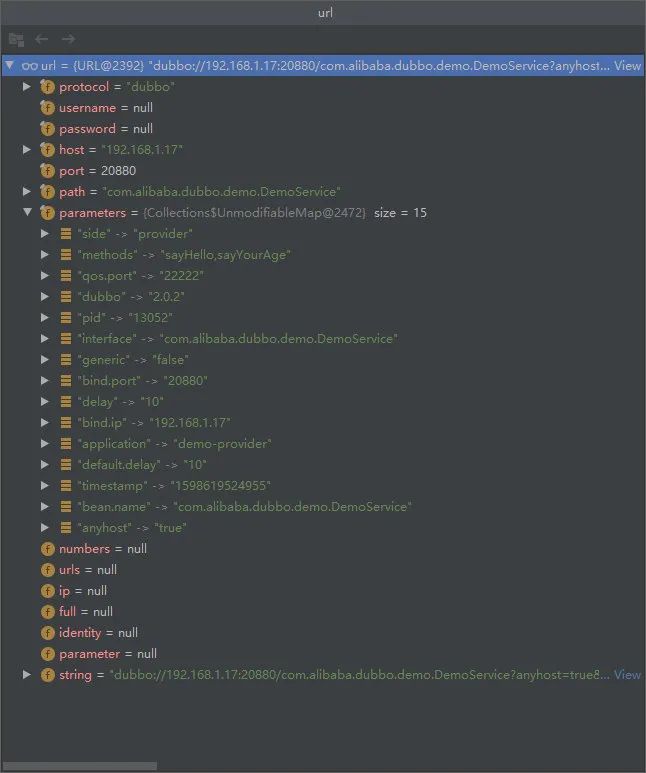Expand the "bind.ip" map entry
This screenshot has height=773, width=646.
click(45, 422)
